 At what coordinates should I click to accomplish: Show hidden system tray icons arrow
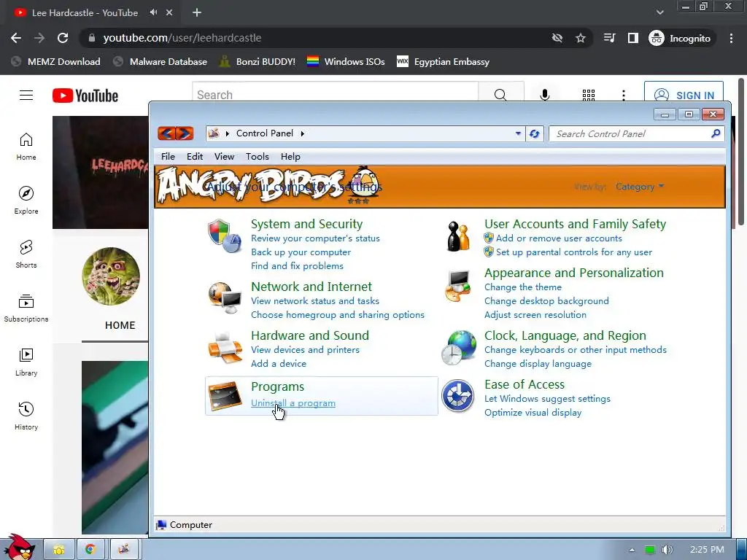click(x=632, y=550)
